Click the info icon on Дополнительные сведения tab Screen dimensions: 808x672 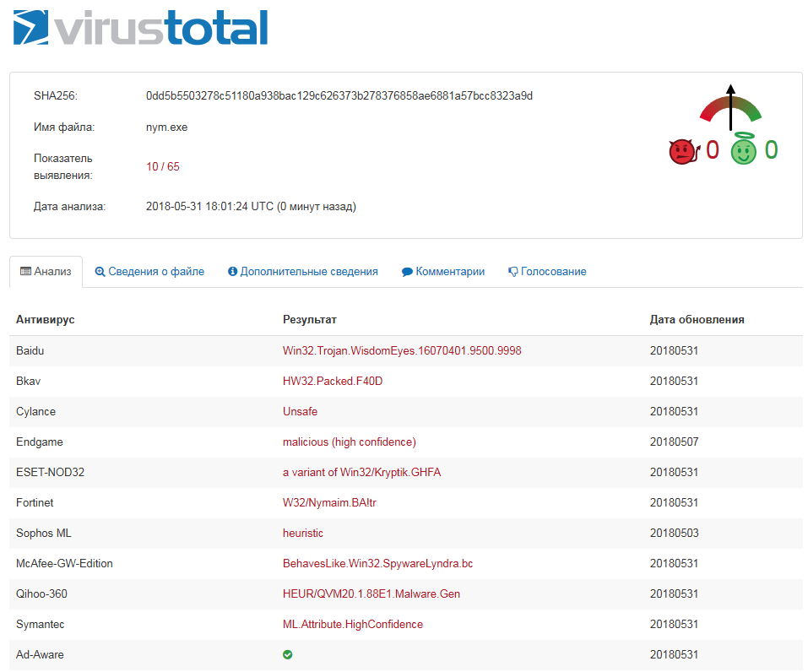click(232, 271)
